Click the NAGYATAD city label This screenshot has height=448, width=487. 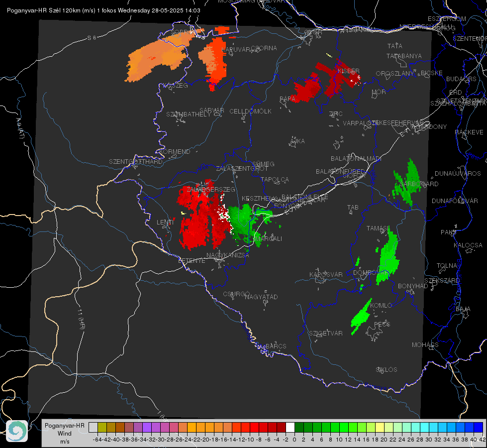coord(261,297)
